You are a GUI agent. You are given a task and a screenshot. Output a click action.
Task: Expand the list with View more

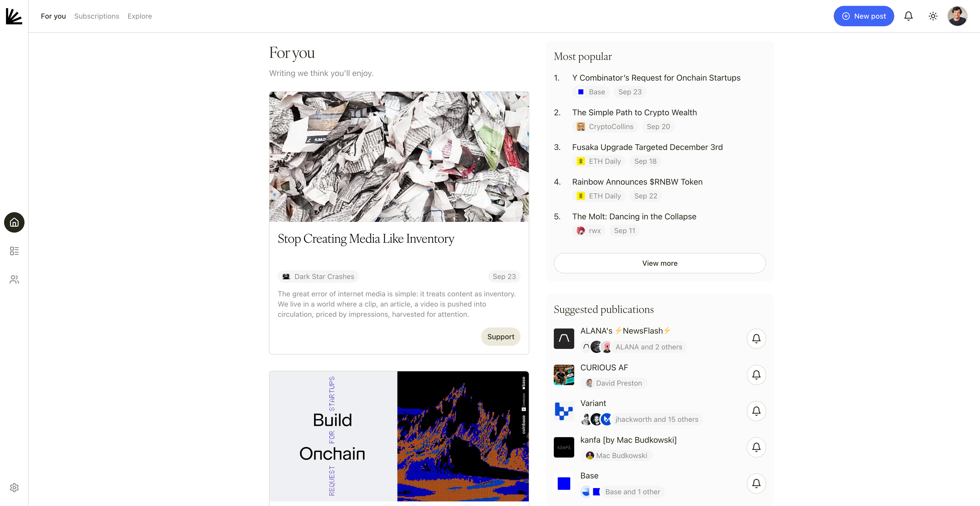pos(659,263)
